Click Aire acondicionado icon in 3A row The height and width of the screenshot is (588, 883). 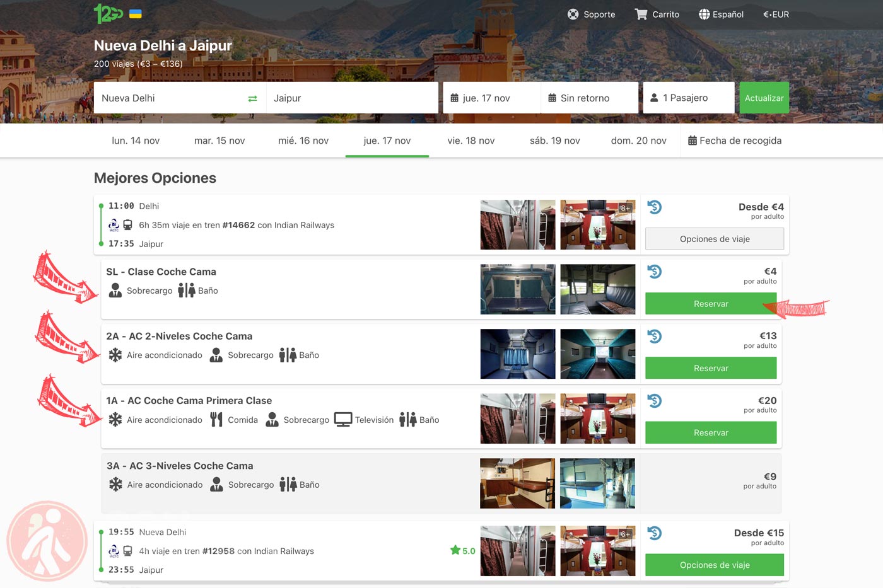tap(115, 485)
